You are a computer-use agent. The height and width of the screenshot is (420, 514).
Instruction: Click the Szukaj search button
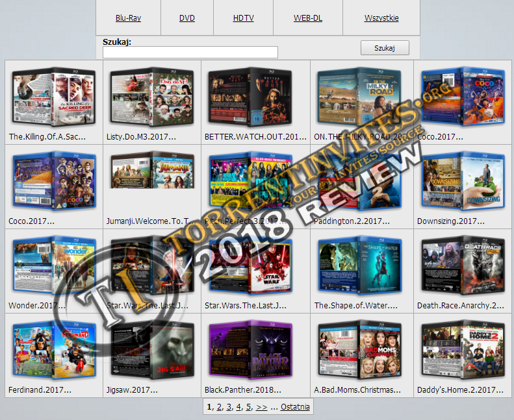pyautogui.click(x=385, y=48)
